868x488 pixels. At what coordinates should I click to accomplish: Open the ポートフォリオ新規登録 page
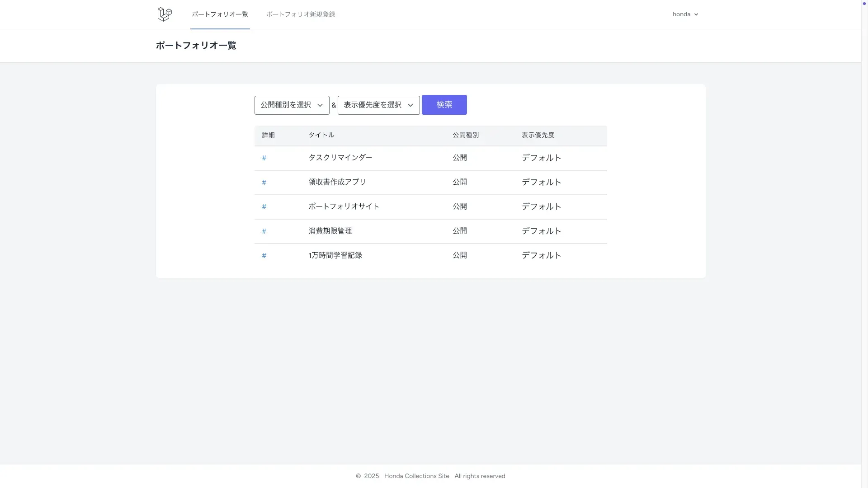pos(300,14)
